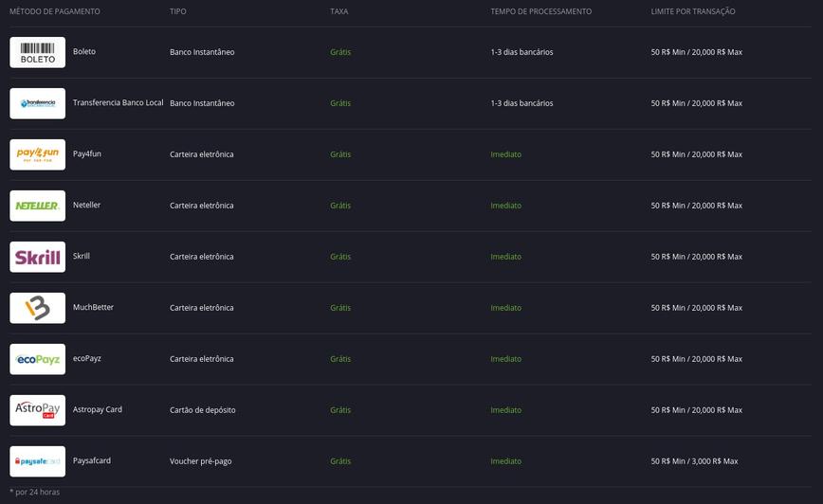
Task: Click Imediato in the Astropay Card row
Action: click(506, 410)
